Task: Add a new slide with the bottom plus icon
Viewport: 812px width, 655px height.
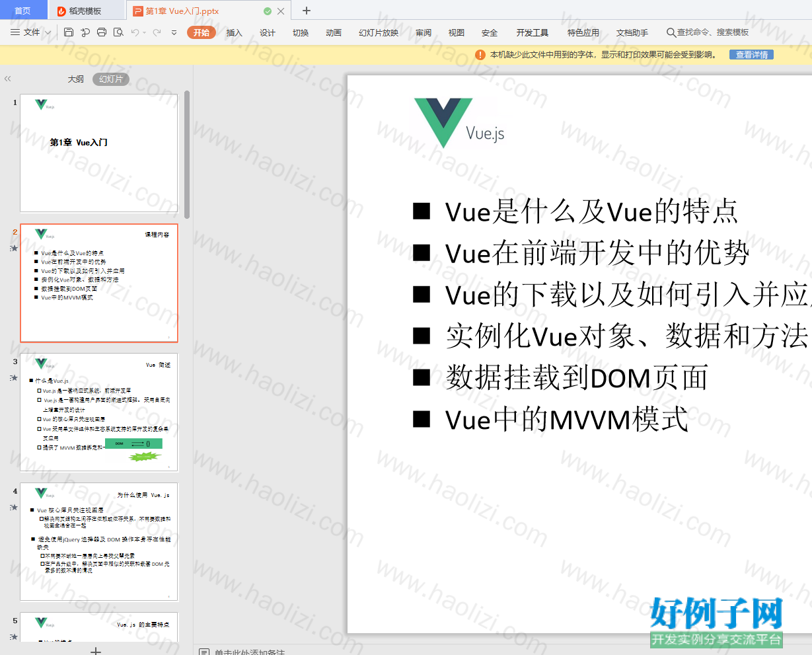Action: [96, 651]
